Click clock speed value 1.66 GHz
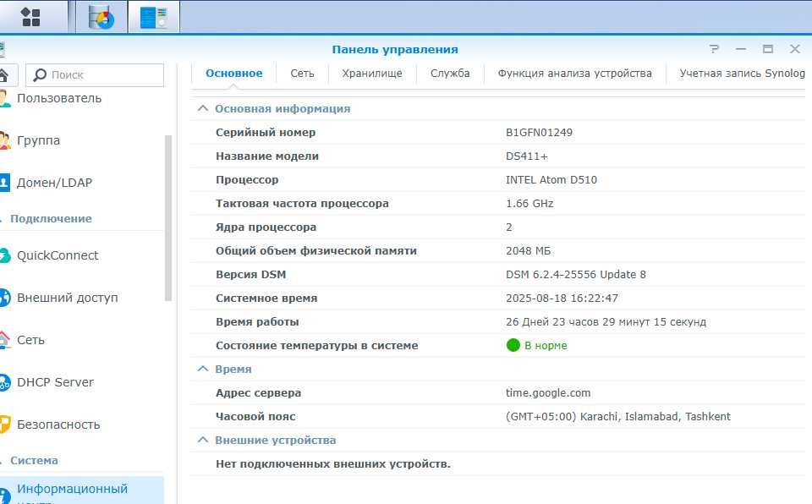Viewport: 812px width, 504px height. tap(529, 204)
